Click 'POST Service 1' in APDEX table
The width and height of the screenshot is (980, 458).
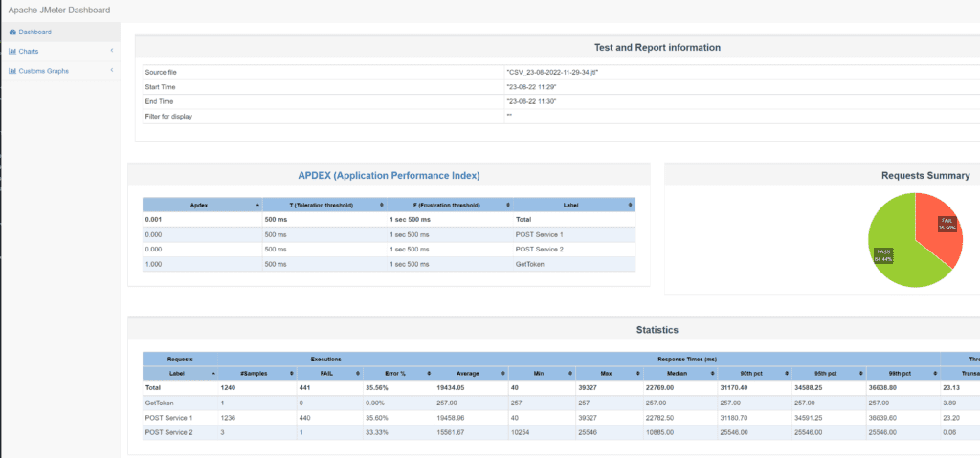tap(540, 234)
